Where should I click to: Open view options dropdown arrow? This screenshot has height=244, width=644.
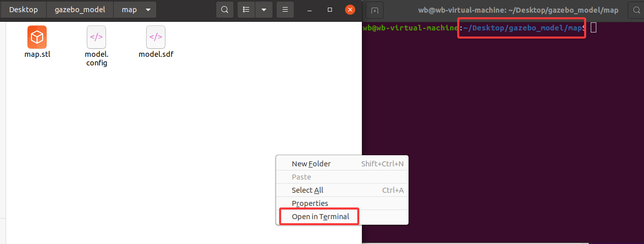pyautogui.click(x=264, y=10)
